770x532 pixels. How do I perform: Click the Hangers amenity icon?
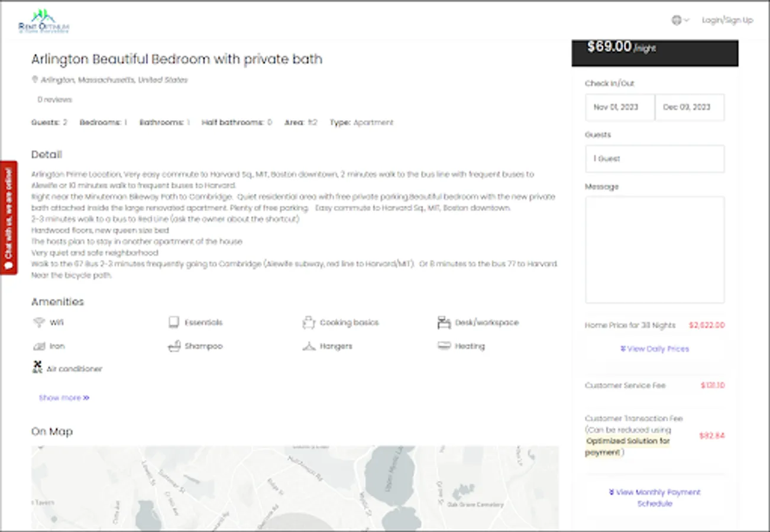(308, 346)
